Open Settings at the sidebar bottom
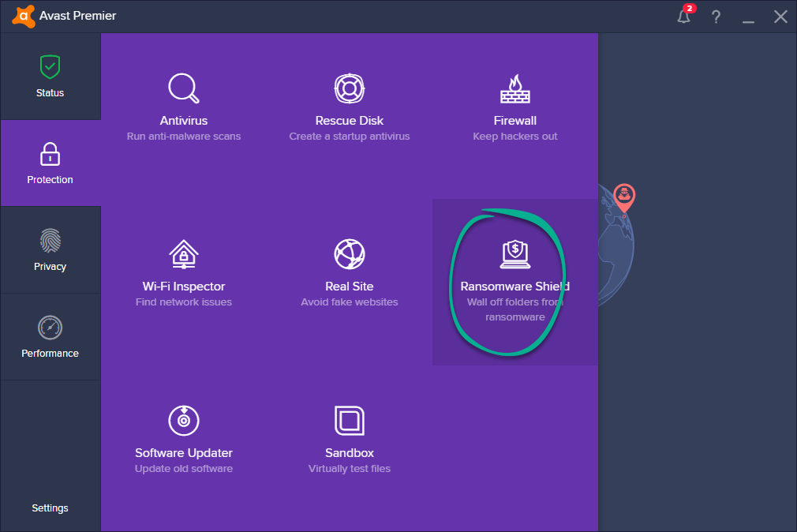 [50, 508]
